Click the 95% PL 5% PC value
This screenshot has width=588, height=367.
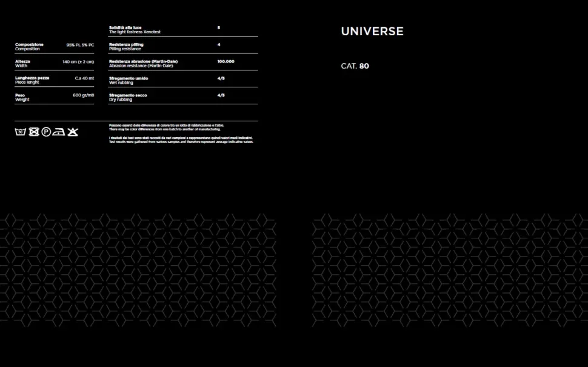80,45
